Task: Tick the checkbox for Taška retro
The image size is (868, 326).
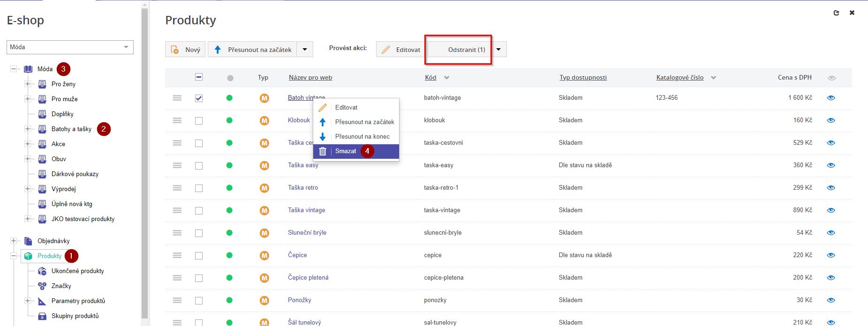Action: (x=199, y=188)
